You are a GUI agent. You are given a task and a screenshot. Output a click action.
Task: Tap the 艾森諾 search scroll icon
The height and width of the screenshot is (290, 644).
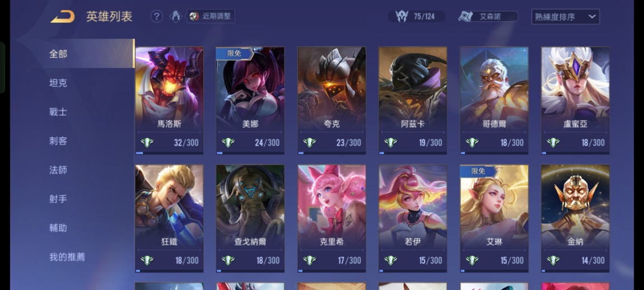[x=466, y=16]
